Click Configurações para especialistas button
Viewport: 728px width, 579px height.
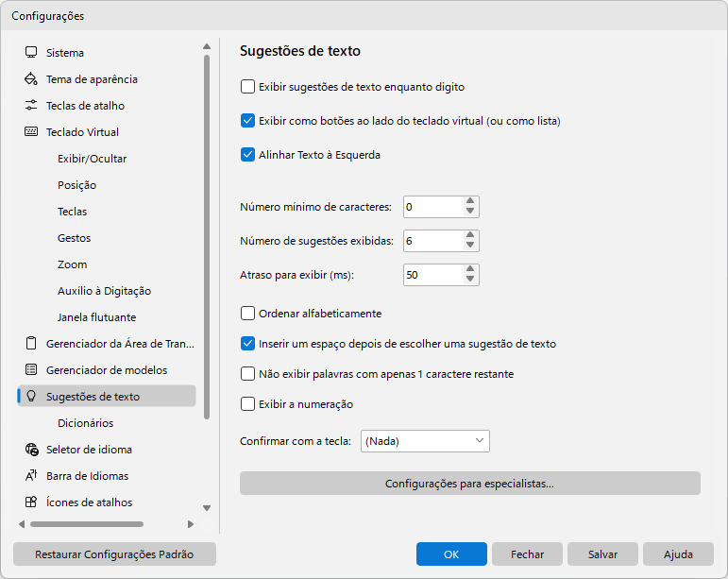[x=470, y=484]
